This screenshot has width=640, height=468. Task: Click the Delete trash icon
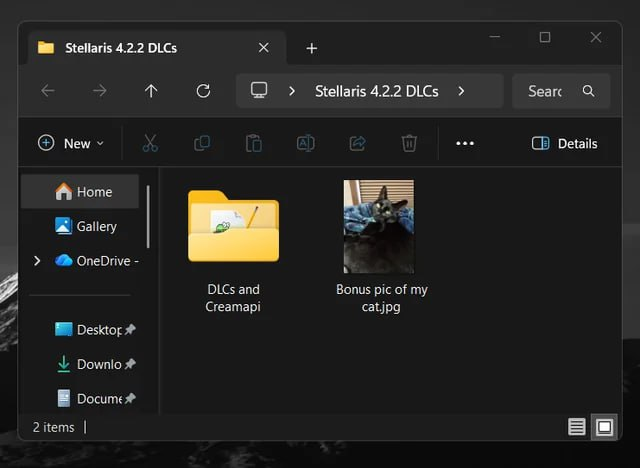click(409, 143)
